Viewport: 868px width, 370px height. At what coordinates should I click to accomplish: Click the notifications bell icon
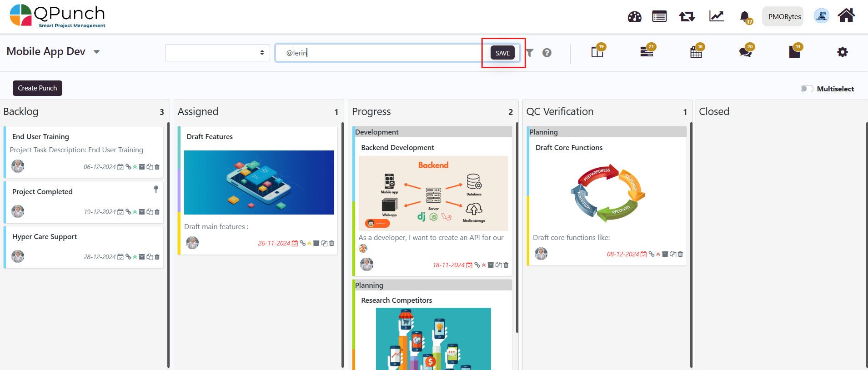click(744, 17)
